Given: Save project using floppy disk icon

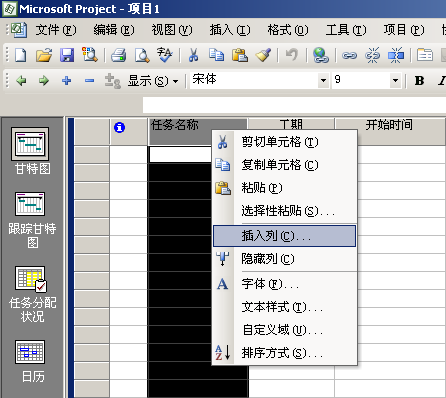Looking at the screenshot, I should pos(67,55).
